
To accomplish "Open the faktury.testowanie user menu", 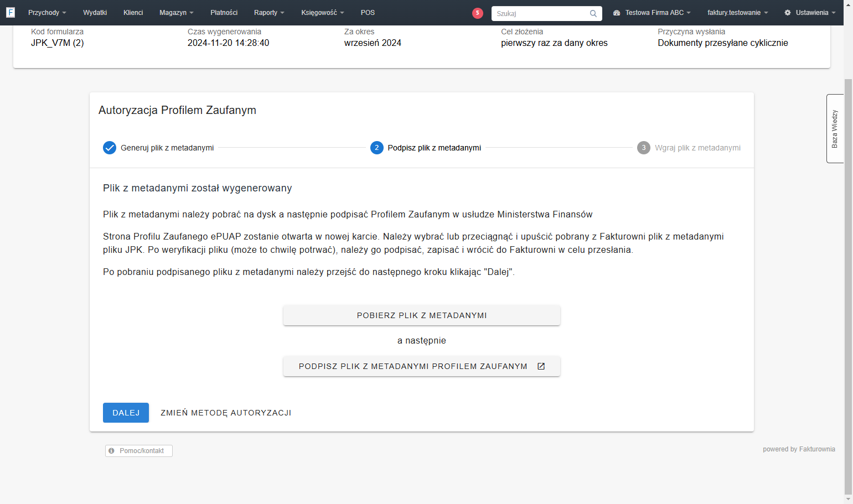I will coord(738,13).
